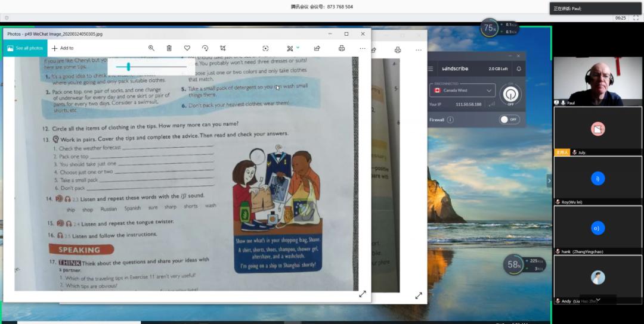Delete the photo with the trash icon
Screen dimensions: 644x324
[169, 48]
